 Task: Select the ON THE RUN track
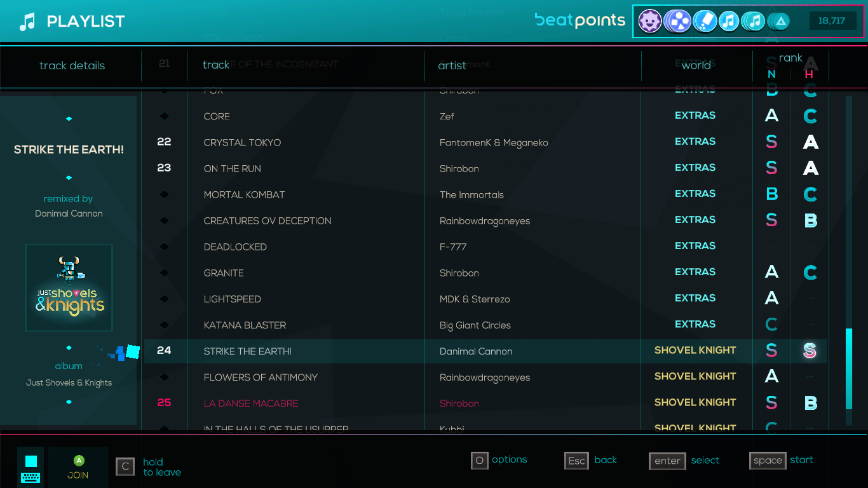coord(232,168)
